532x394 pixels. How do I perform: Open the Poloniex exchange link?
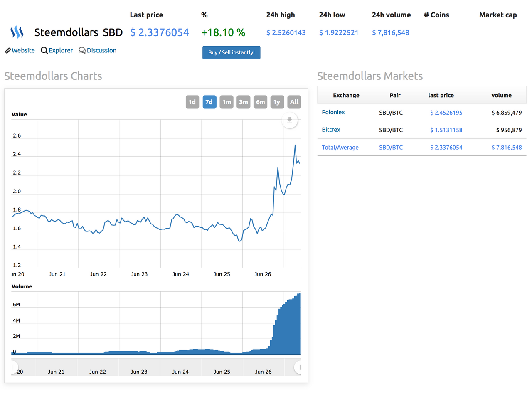pyautogui.click(x=333, y=112)
